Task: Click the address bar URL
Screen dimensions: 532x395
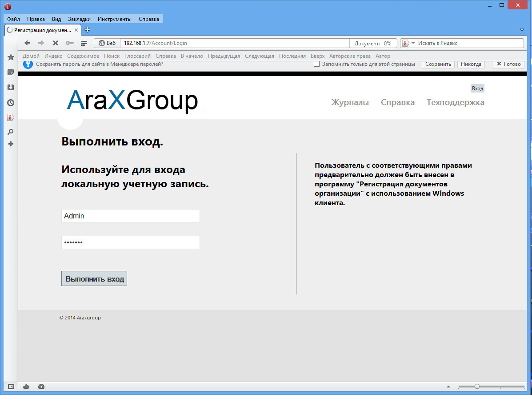Action: (235, 43)
